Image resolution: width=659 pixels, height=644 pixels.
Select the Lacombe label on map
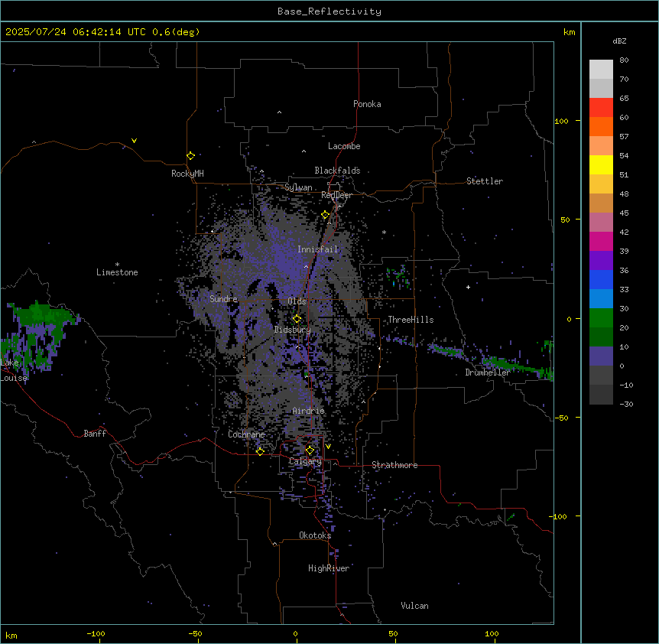[x=344, y=146]
